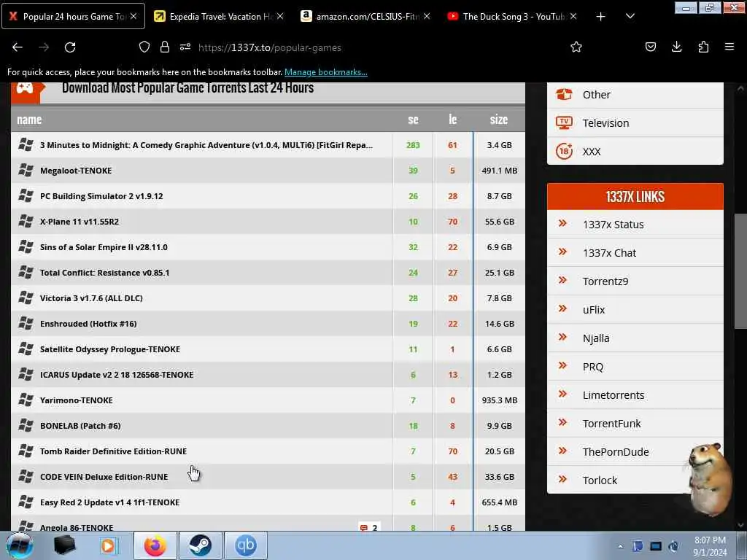The width and height of the screenshot is (747, 560).
Task: Open Total Conflict: Resistance v0.85.1 torrent
Action: tap(105, 273)
